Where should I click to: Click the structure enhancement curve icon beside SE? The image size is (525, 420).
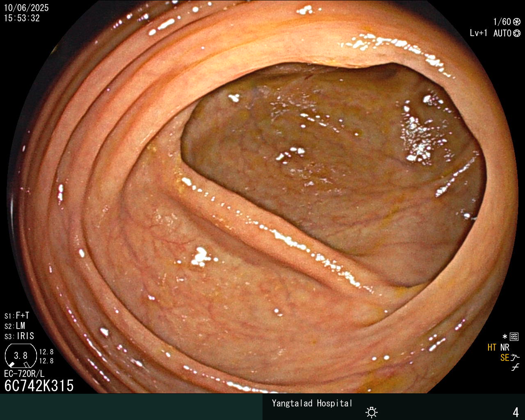point(515,358)
